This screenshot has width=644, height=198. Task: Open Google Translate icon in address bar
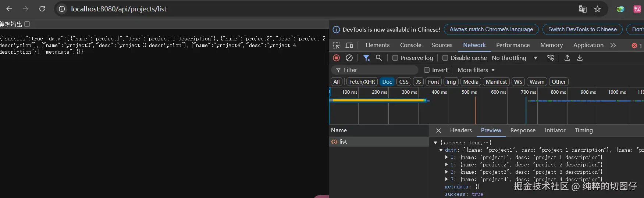583,9
